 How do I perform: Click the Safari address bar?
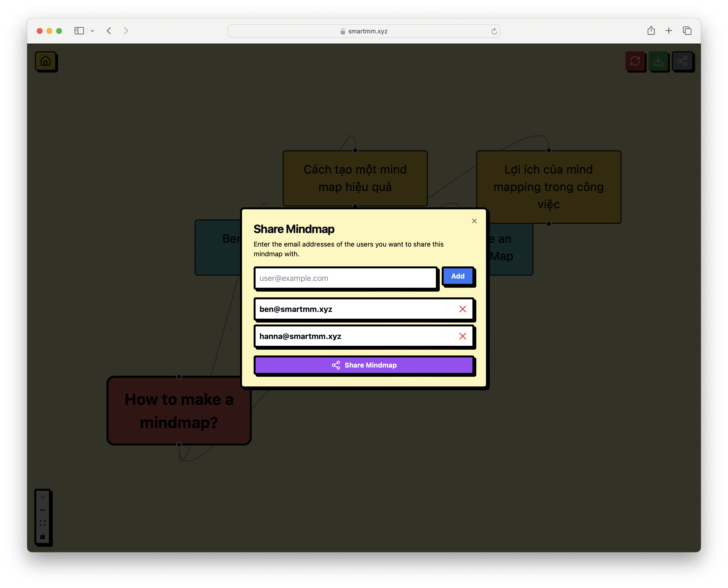click(x=364, y=31)
